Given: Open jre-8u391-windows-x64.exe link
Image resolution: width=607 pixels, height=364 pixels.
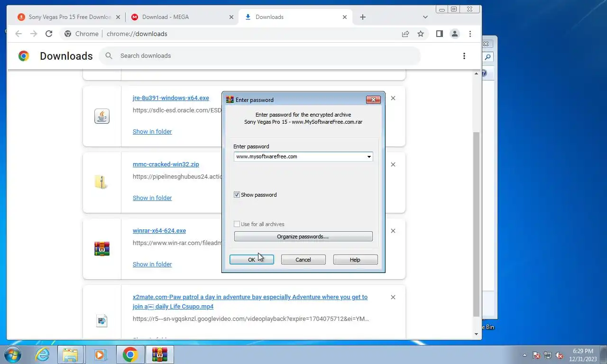Looking at the screenshot, I should [x=171, y=98].
